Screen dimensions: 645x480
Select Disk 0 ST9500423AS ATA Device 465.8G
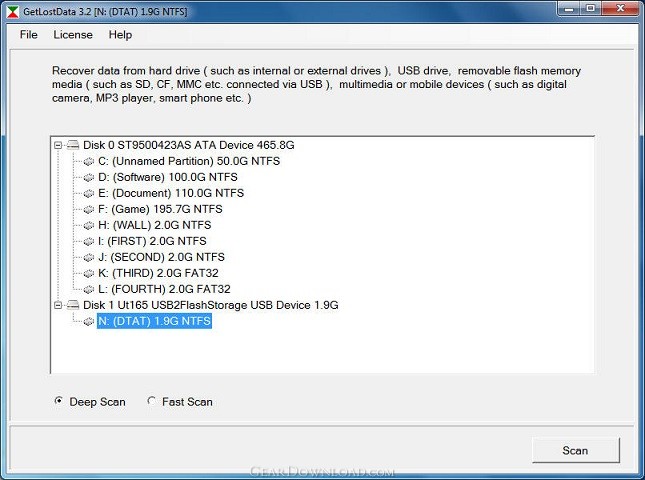click(x=189, y=145)
